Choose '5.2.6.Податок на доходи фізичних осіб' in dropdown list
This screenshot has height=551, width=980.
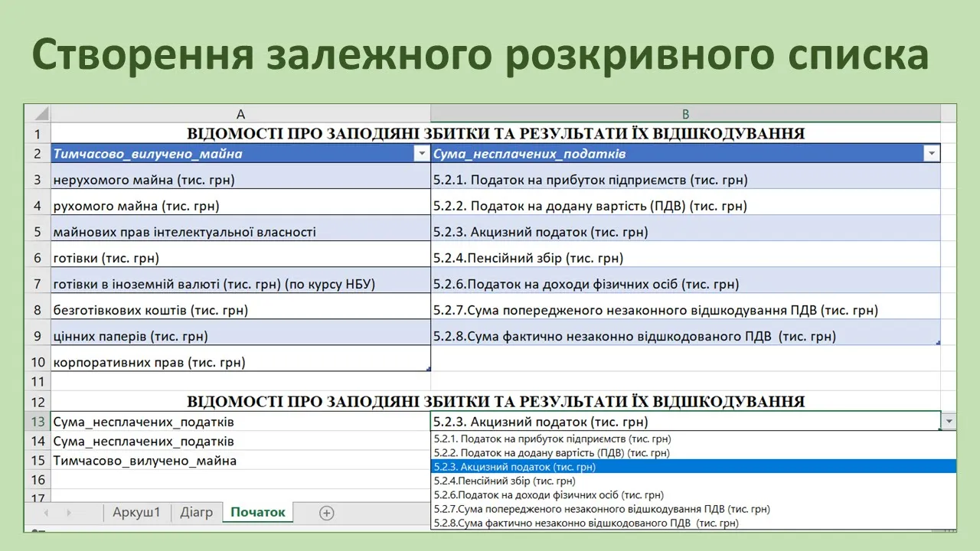694,495
